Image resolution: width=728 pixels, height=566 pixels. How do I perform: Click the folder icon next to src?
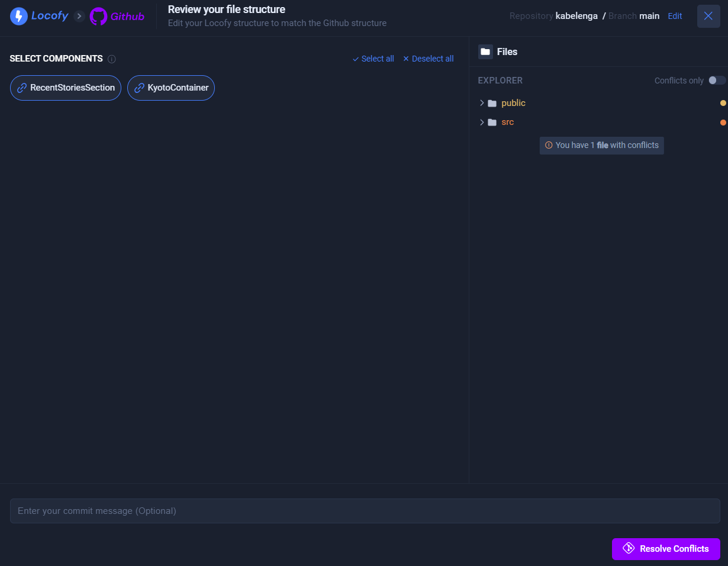[x=492, y=122]
